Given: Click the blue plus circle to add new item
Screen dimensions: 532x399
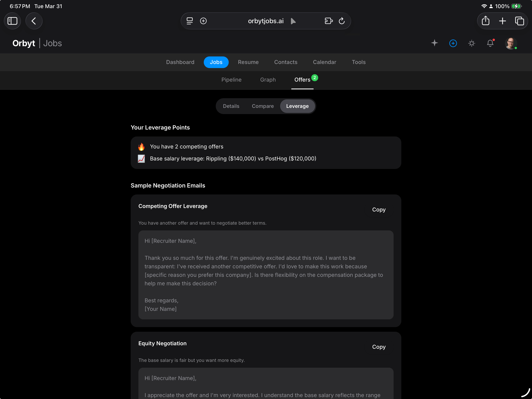Looking at the screenshot, I should pyautogui.click(x=453, y=43).
